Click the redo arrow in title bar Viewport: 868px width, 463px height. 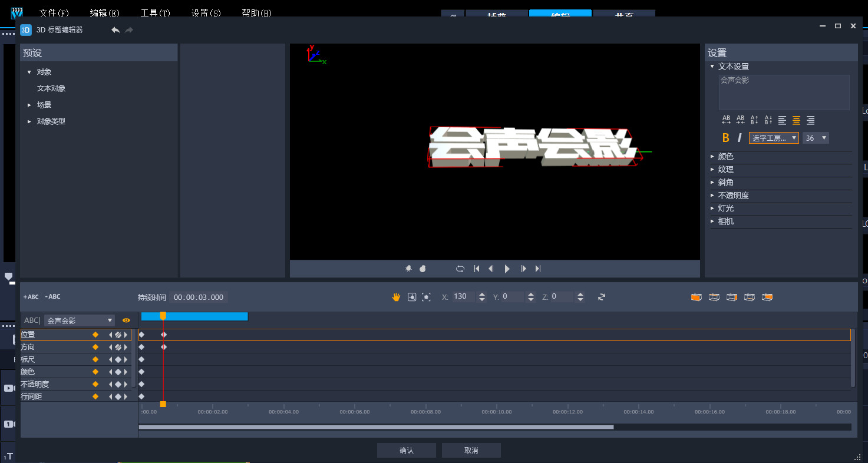click(x=129, y=30)
